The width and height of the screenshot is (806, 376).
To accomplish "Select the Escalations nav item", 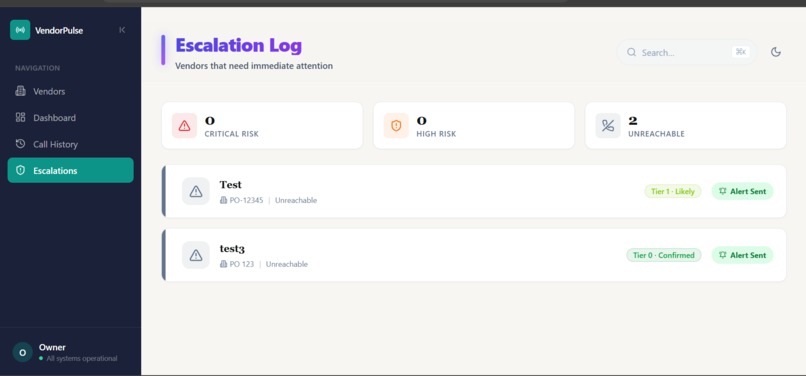I will coord(70,170).
